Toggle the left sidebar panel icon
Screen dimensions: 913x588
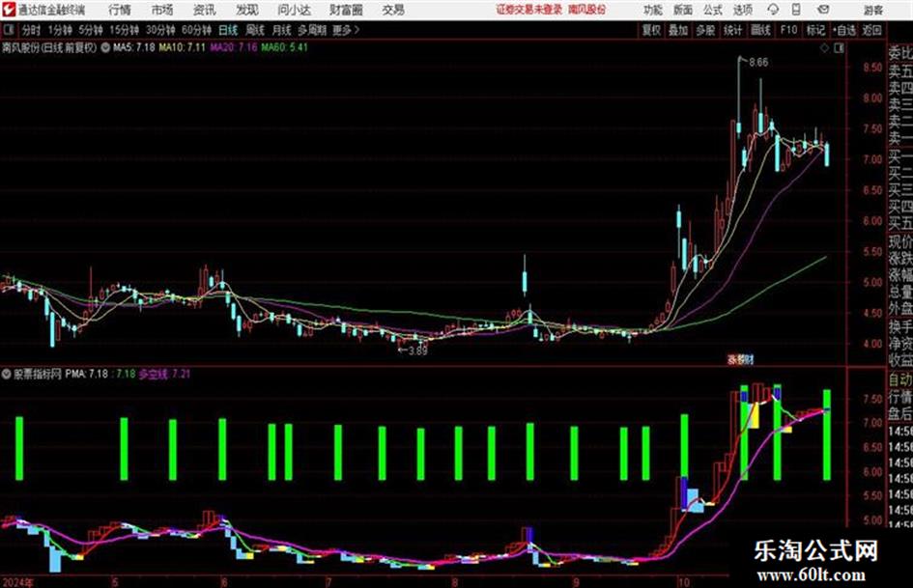click(9, 30)
